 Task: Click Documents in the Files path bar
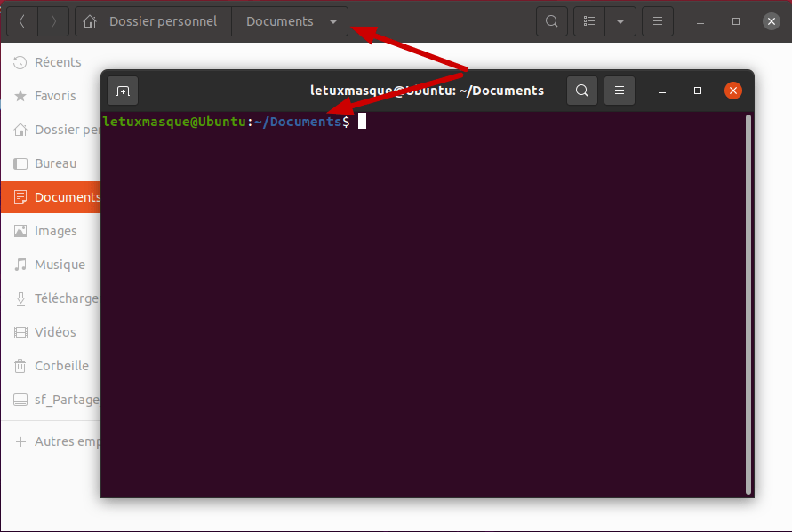tap(279, 21)
